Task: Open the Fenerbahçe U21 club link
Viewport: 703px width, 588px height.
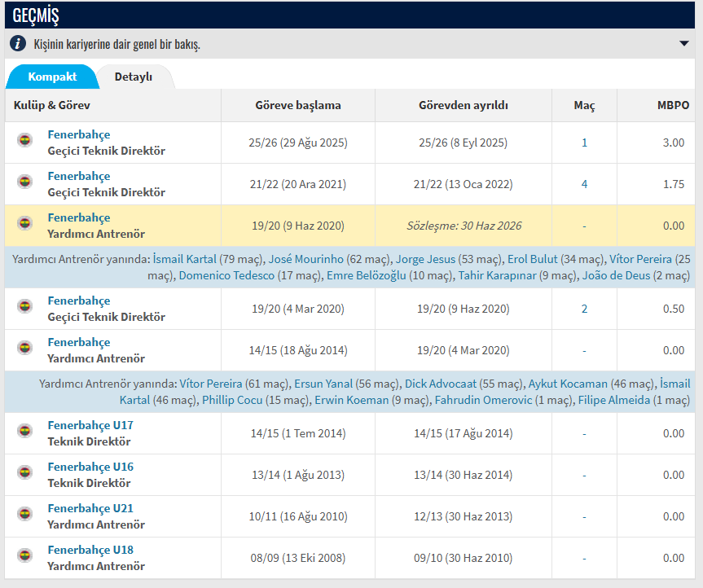Action: coord(90,508)
